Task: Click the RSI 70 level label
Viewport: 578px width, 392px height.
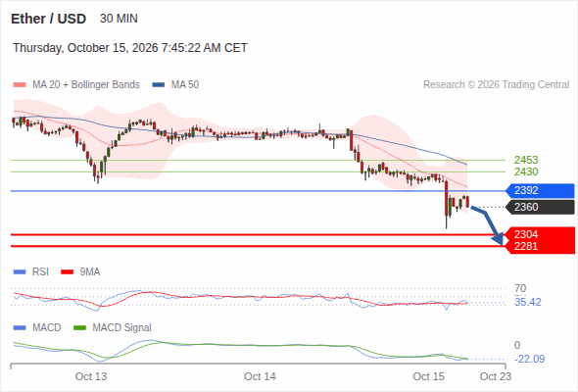Action: tap(520, 288)
